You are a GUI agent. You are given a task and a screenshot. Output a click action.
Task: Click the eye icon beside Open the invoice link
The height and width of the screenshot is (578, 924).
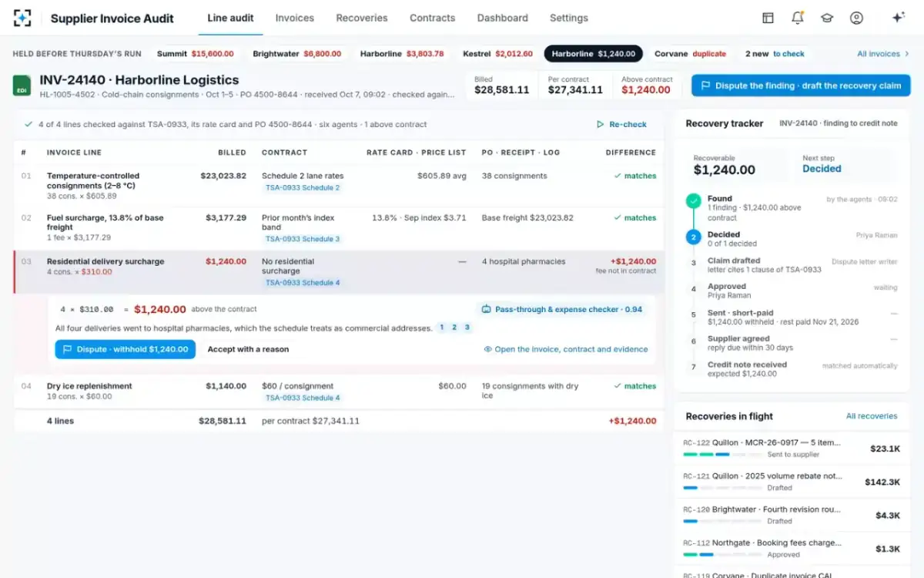(487, 349)
